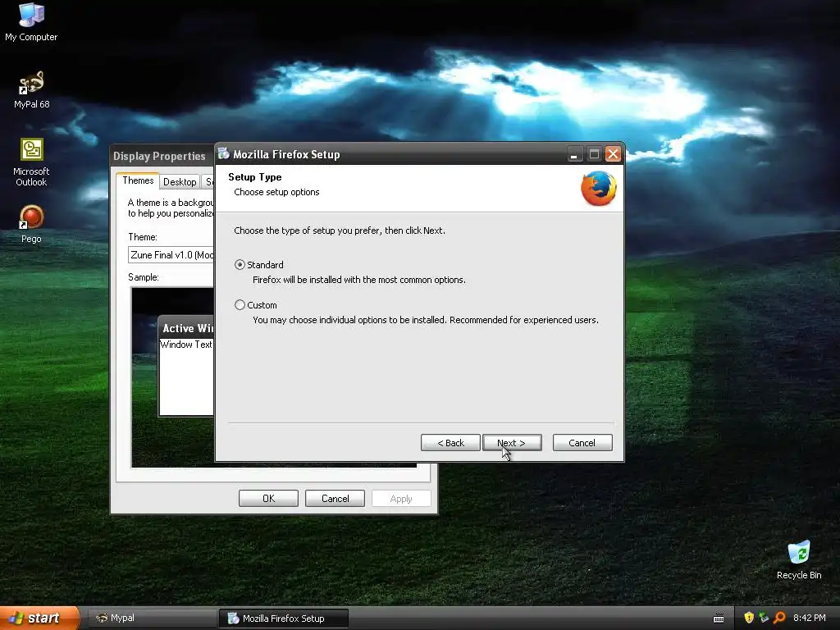Click the theme sample preview in Display Properties
Viewport: 840px width, 630px height.
click(x=172, y=377)
